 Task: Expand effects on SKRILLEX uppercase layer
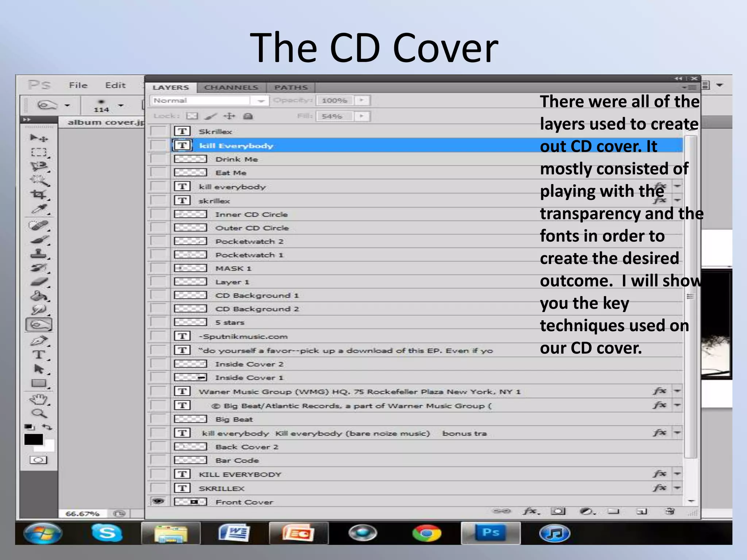click(x=677, y=488)
